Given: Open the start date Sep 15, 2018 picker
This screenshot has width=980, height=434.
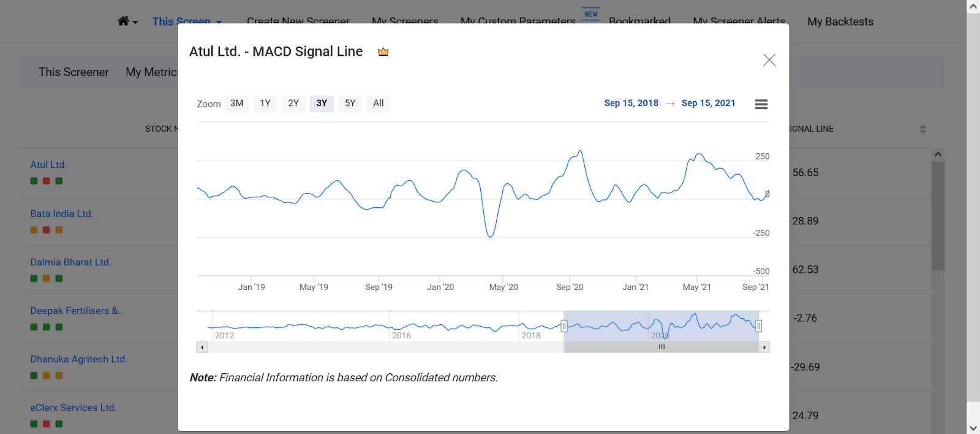Looking at the screenshot, I should 631,104.
